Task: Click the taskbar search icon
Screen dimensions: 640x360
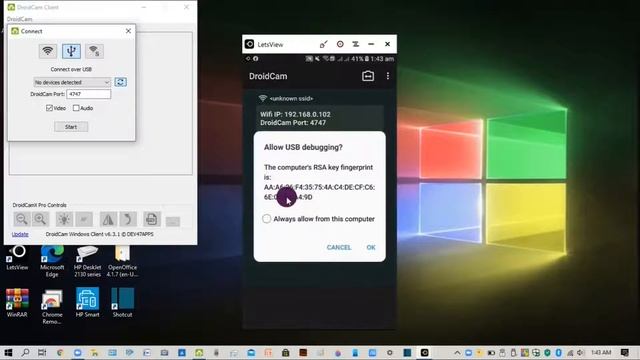Action: [x=25, y=353]
